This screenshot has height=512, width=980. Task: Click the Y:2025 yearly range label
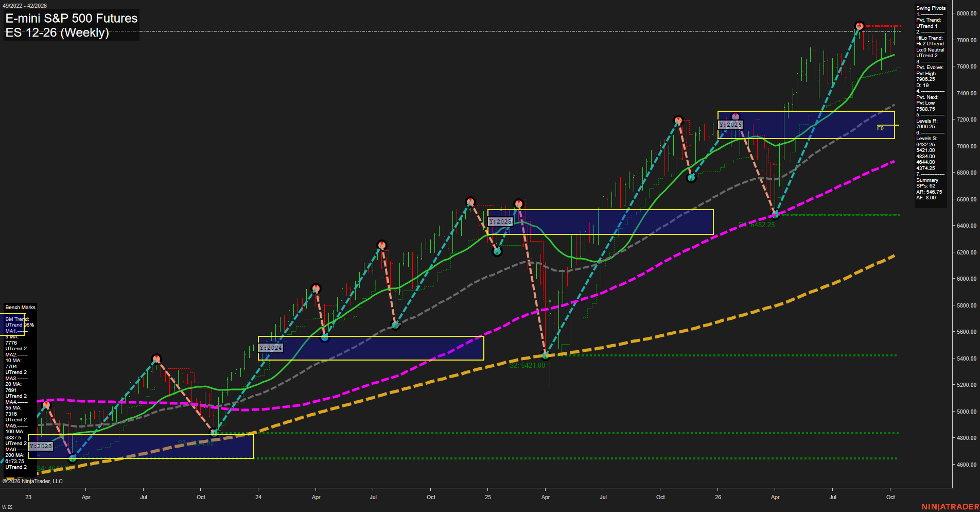pyautogui.click(x=500, y=221)
